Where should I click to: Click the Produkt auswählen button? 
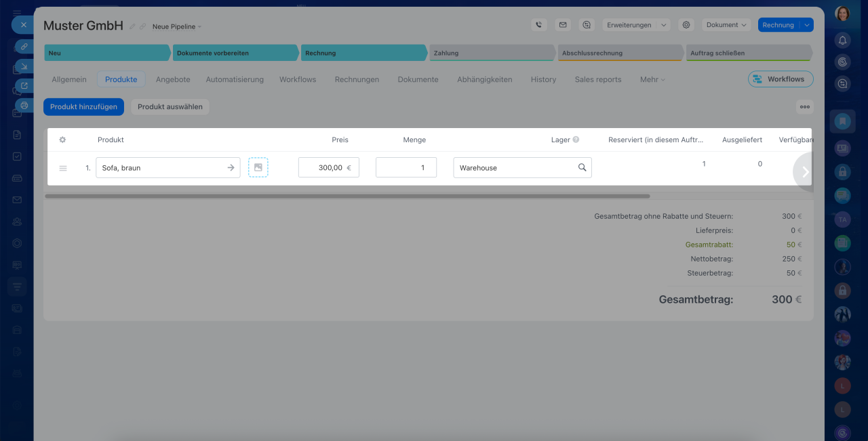(170, 106)
